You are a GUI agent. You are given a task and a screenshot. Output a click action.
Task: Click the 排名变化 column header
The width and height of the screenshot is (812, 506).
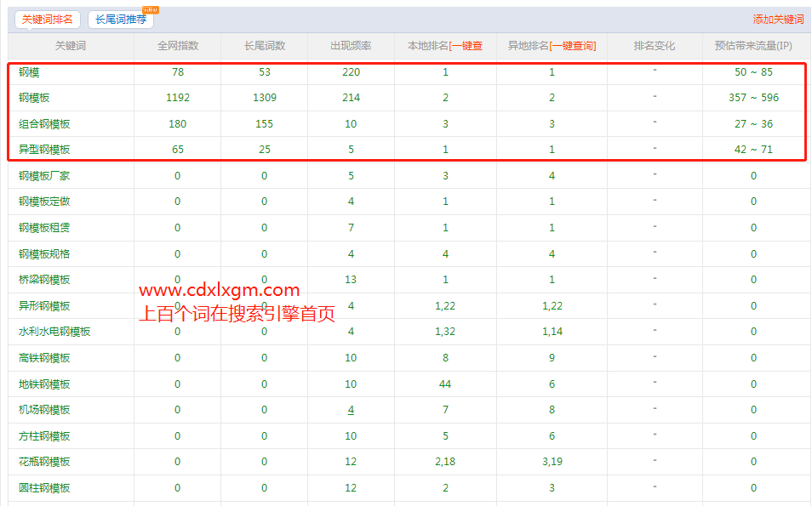(x=655, y=46)
